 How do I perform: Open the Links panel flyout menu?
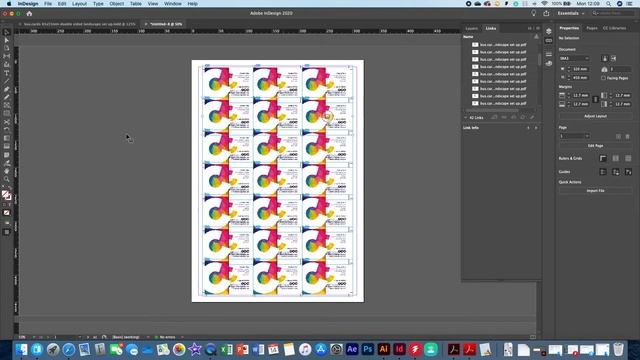pos(538,28)
